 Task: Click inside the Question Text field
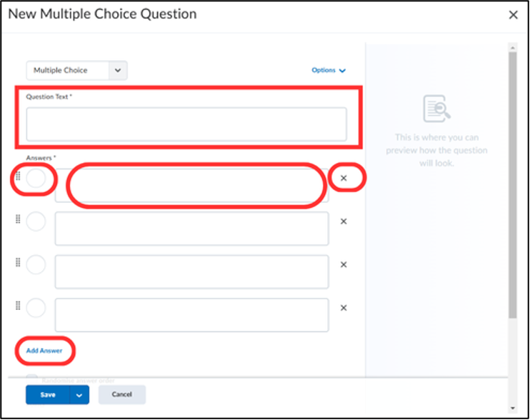coord(186,124)
